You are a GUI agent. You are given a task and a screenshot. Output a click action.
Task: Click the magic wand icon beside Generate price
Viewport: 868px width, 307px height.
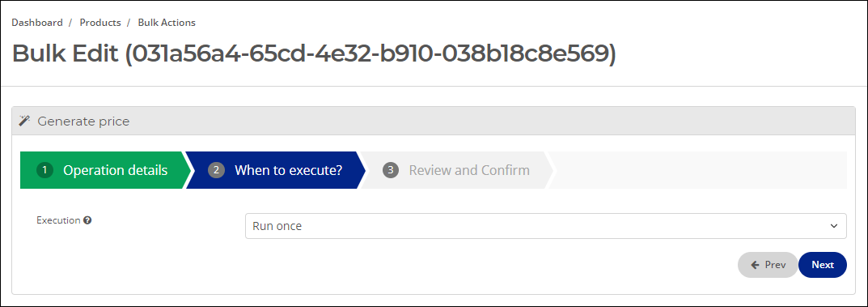pyautogui.click(x=24, y=121)
